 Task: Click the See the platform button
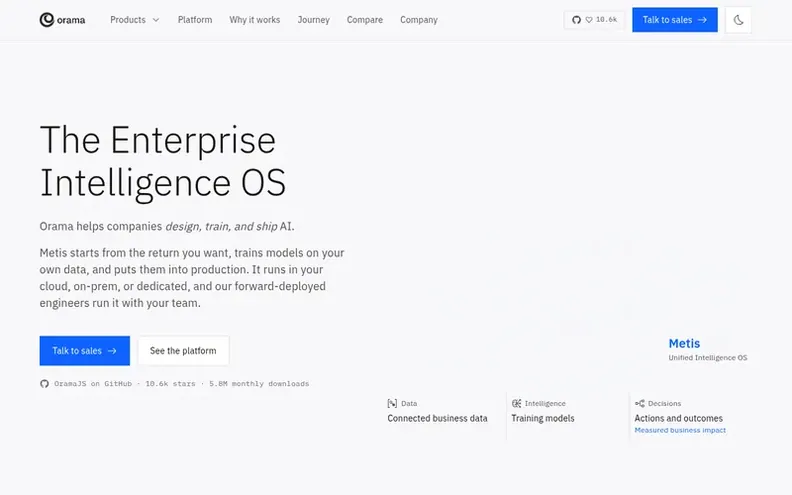pos(183,351)
